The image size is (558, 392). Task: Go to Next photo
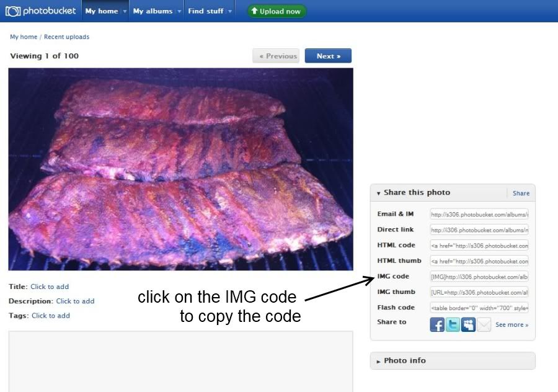(328, 56)
